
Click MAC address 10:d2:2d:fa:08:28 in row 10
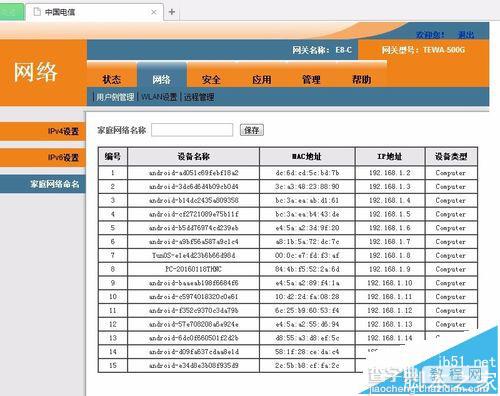coord(307,297)
